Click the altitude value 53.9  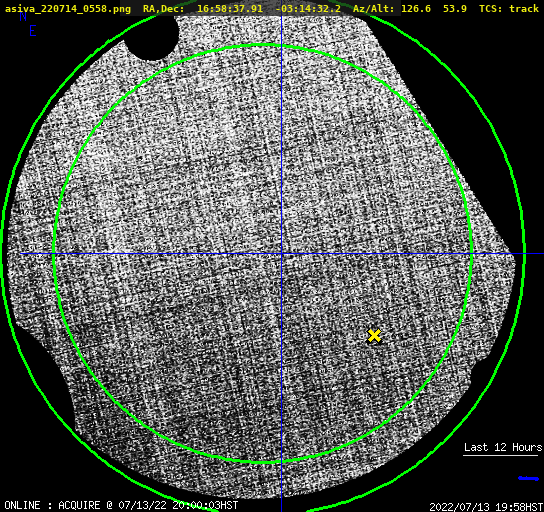point(455,9)
